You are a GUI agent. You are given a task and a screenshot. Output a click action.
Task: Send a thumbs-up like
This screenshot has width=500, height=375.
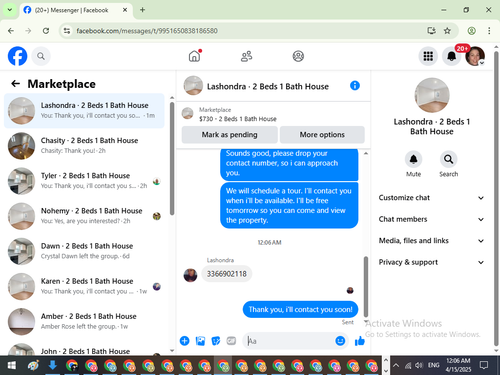(x=360, y=341)
